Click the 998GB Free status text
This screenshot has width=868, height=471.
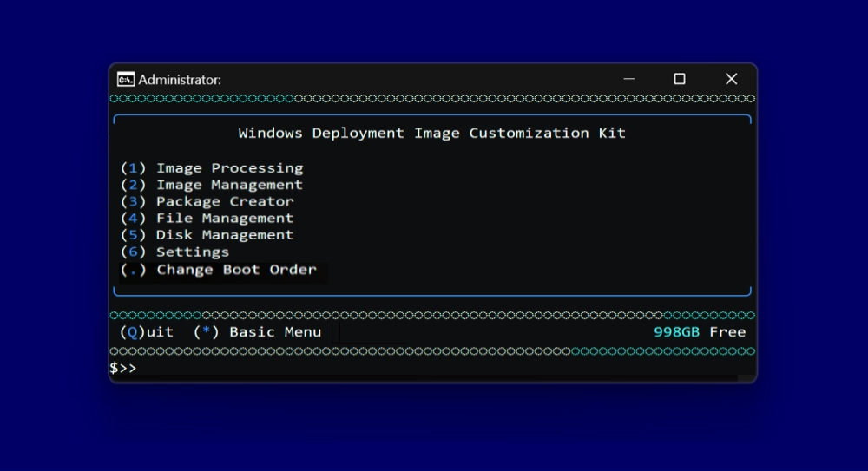(x=700, y=332)
